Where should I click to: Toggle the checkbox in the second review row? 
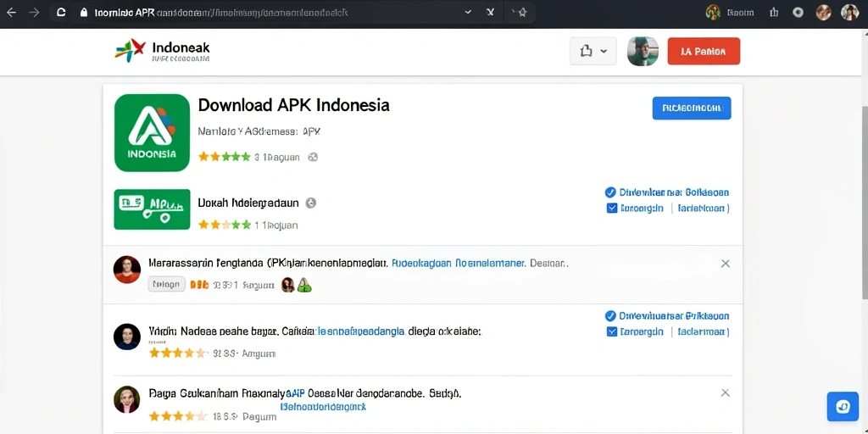point(612,331)
